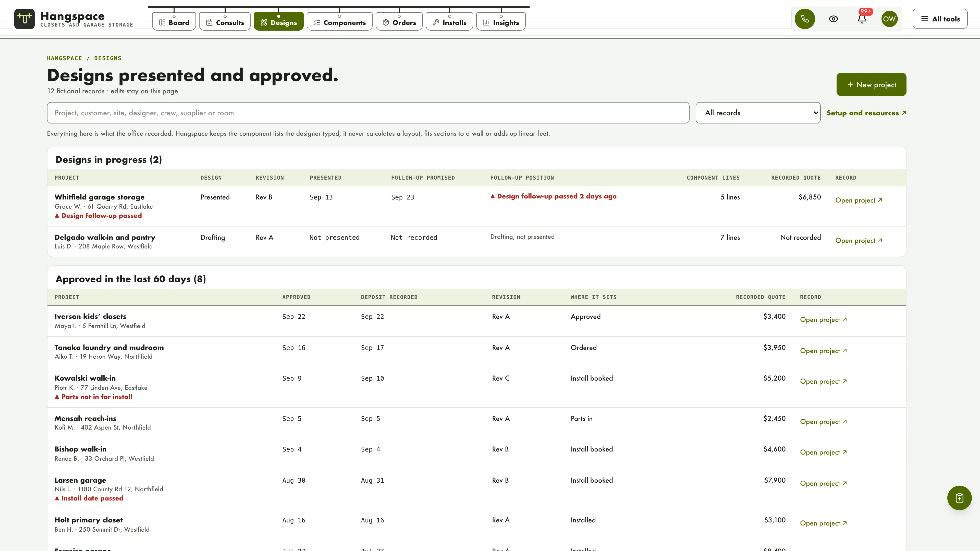Click the floating clipboard button at bottom right

click(959, 498)
